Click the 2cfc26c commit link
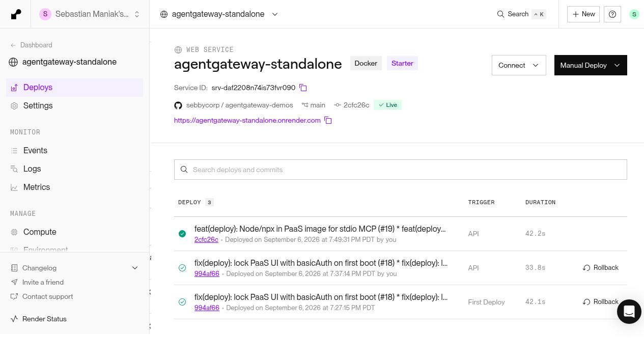Image resolution: width=644 pixels, height=360 pixels. click(206, 239)
